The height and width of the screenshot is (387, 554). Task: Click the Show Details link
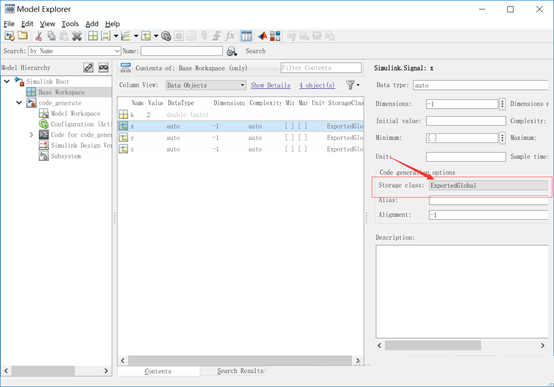coord(271,85)
